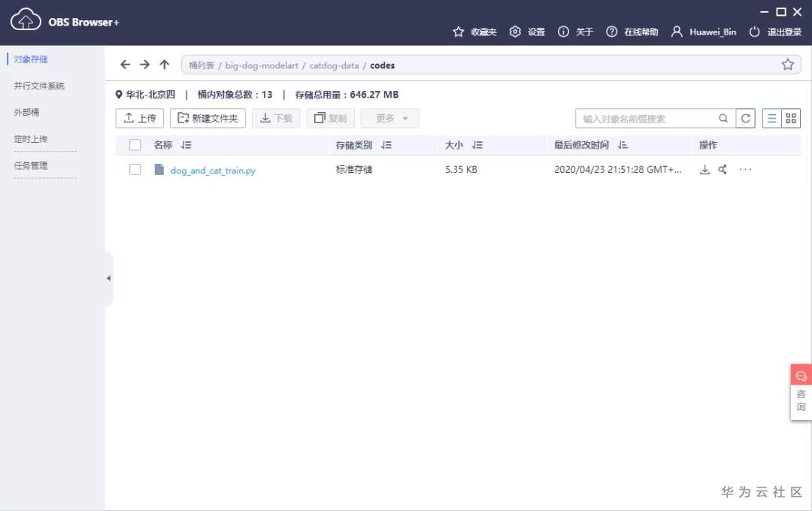This screenshot has height=511, width=812.
Task: Open 定时上传 in the sidebar
Action: (x=31, y=139)
